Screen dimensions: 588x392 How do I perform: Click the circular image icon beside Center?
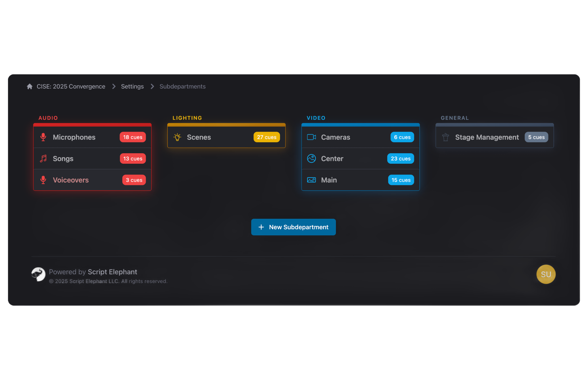311,159
